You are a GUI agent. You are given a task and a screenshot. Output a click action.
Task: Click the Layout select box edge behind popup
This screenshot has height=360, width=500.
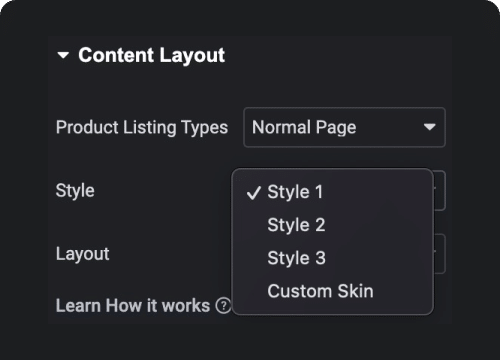[440, 254]
